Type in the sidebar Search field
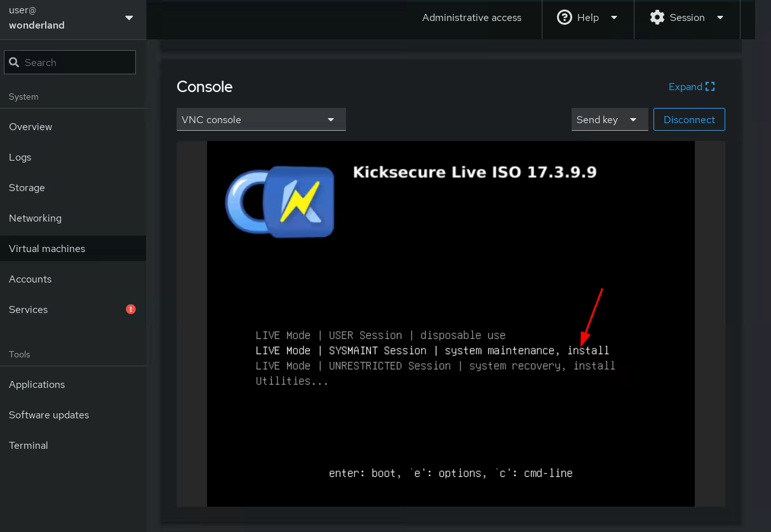The image size is (771, 532). [76, 62]
